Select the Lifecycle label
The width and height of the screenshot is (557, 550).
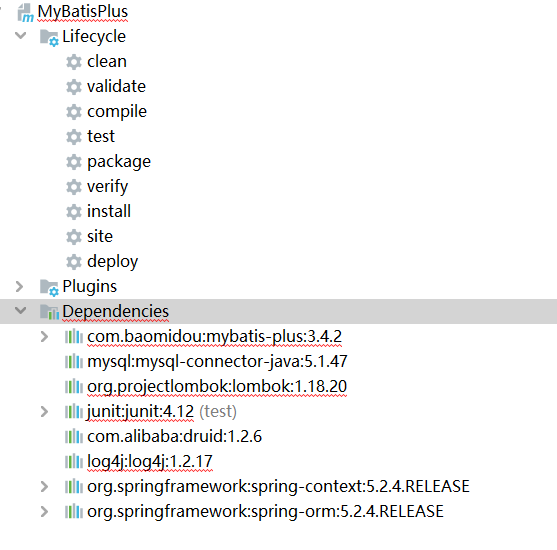[x=94, y=37]
